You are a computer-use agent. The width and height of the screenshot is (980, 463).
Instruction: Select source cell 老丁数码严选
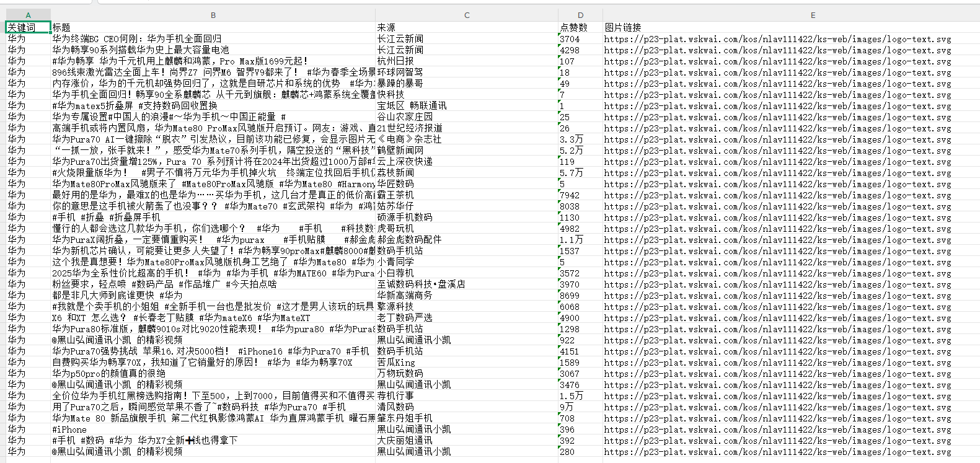click(467, 317)
